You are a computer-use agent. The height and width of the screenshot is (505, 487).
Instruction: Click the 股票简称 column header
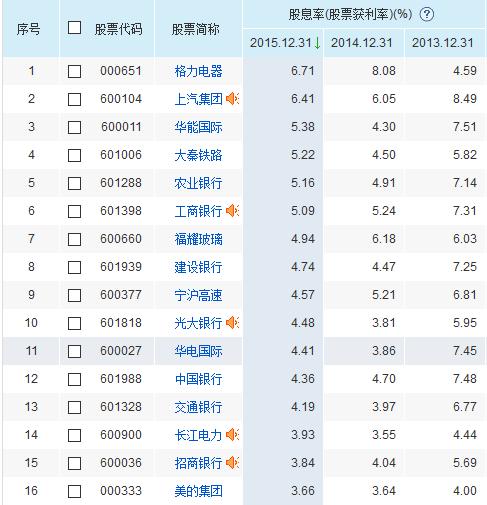196,29
